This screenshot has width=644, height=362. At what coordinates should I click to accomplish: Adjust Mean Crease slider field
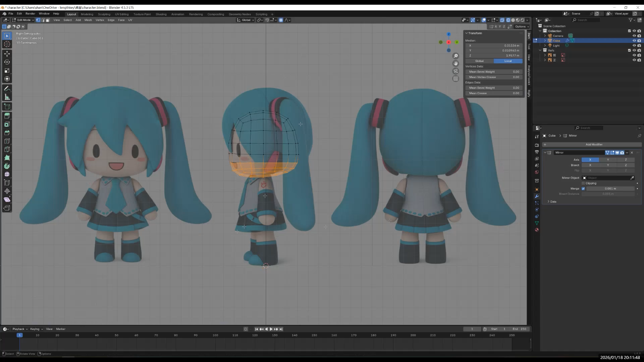click(494, 93)
